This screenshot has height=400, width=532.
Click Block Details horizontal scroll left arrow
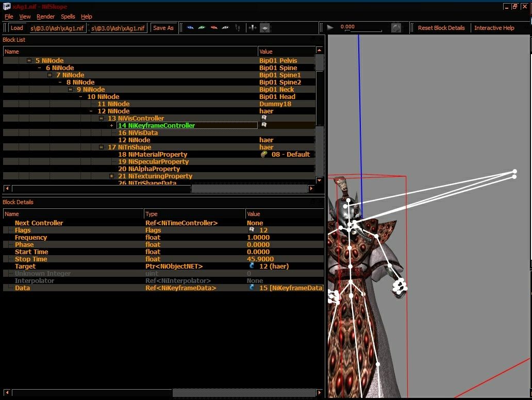[x=7, y=393]
